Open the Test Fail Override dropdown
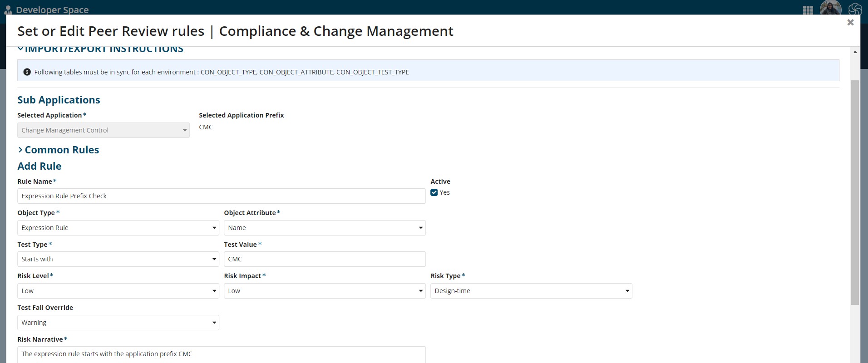Image resolution: width=868 pixels, height=363 pixels. click(118, 323)
